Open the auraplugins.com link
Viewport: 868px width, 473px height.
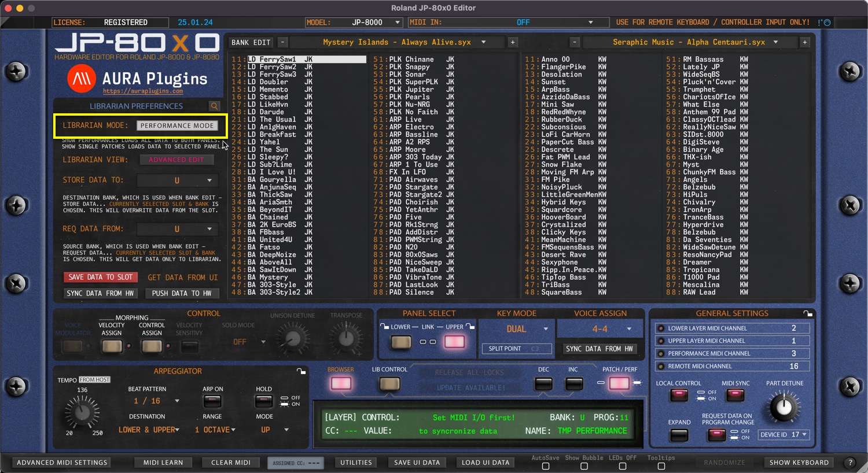[x=143, y=91]
